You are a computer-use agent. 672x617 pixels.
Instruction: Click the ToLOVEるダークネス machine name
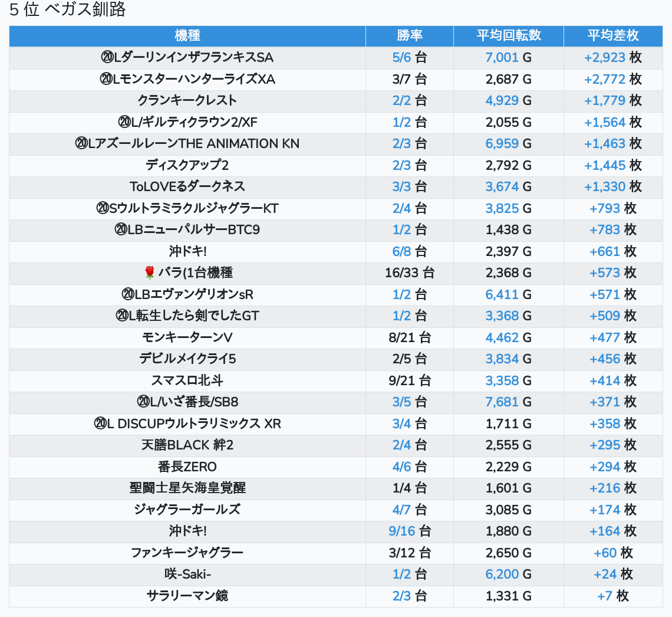tap(187, 186)
